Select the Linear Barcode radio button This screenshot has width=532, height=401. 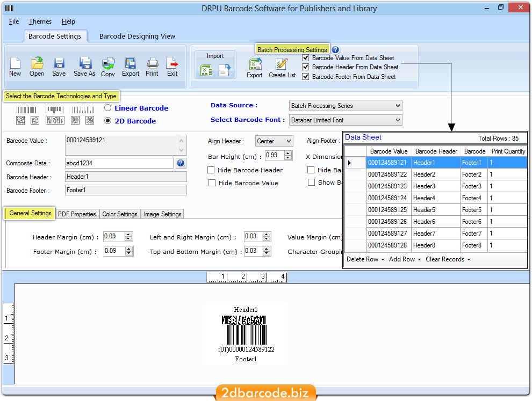click(108, 108)
